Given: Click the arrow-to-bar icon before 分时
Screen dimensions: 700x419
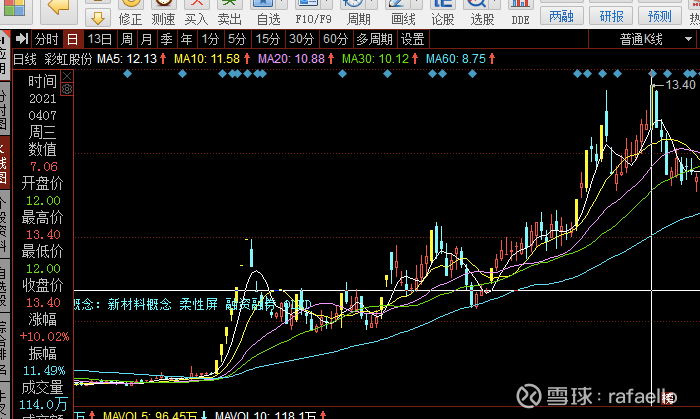Looking at the screenshot, I should (x=21, y=39).
